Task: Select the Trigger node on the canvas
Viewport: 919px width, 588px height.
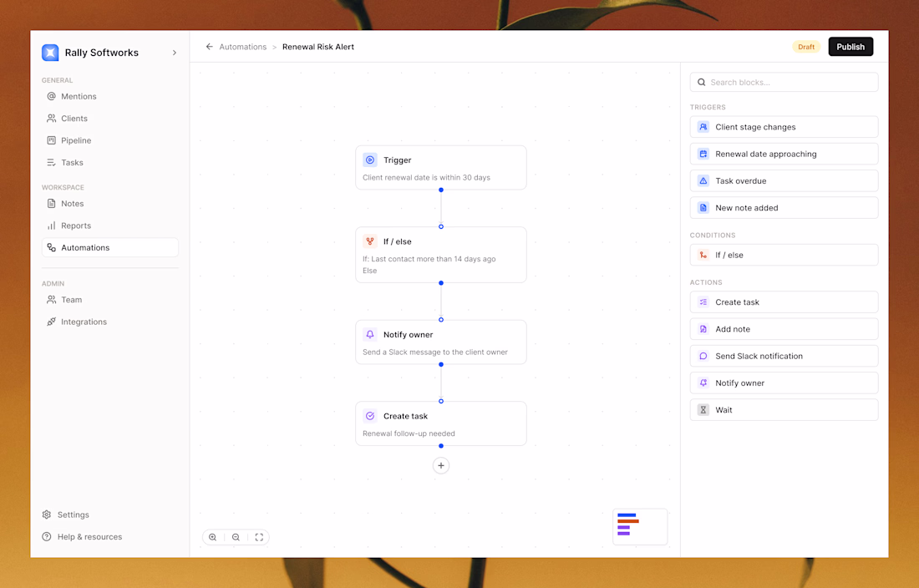Action: 441,168
